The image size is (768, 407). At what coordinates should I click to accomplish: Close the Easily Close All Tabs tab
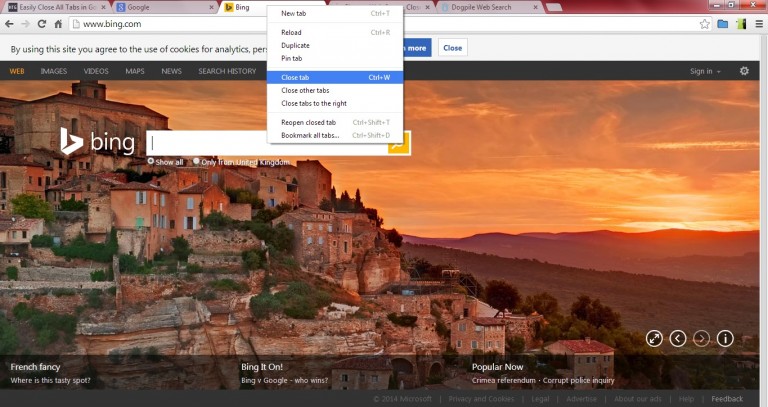click(103, 7)
